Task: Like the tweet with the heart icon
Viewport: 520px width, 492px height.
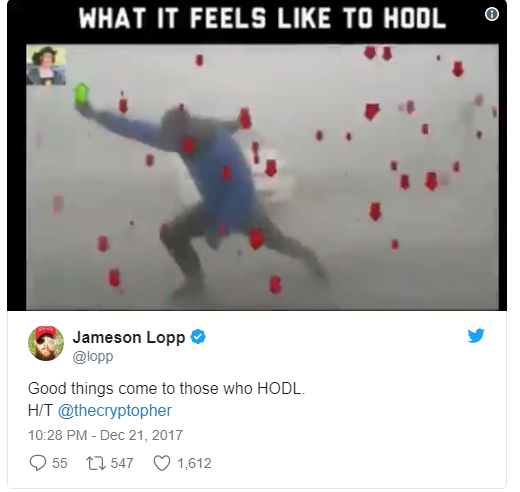Action: (162, 463)
